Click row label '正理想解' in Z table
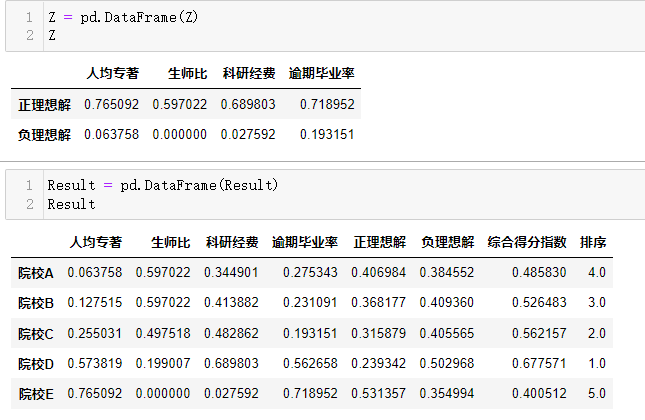This screenshot has width=645, height=420. (44, 104)
